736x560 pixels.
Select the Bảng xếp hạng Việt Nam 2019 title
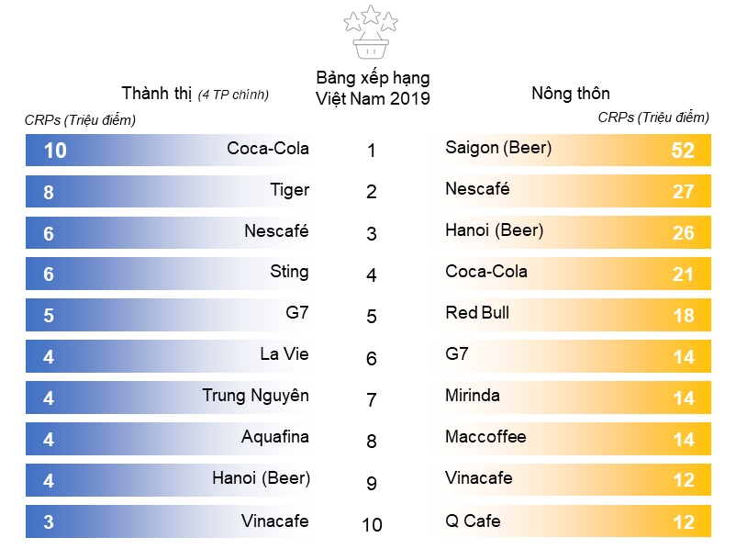373,88
